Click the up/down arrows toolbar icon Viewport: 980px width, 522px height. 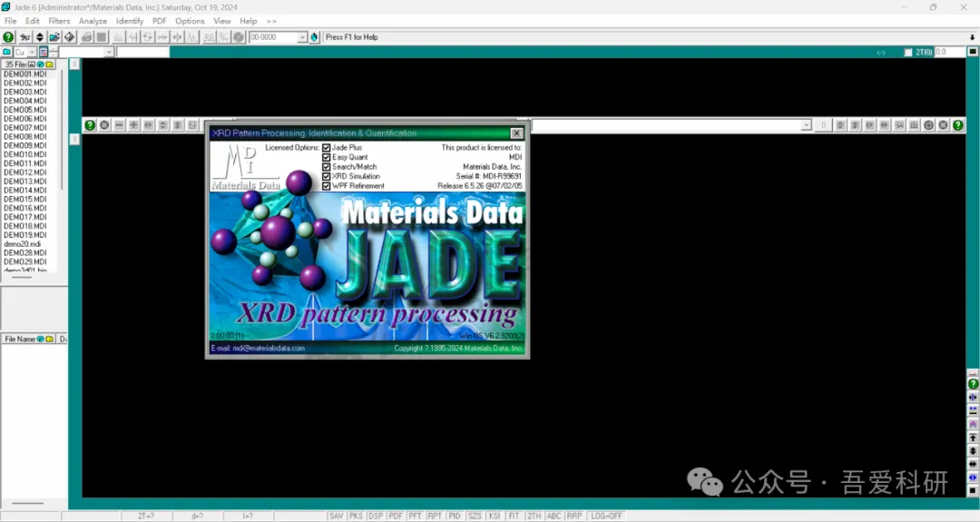click(x=39, y=37)
